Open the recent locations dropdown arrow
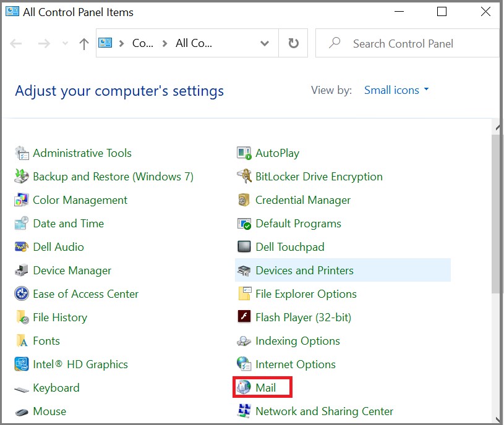The image size is (504, 425). click(65, 43)
